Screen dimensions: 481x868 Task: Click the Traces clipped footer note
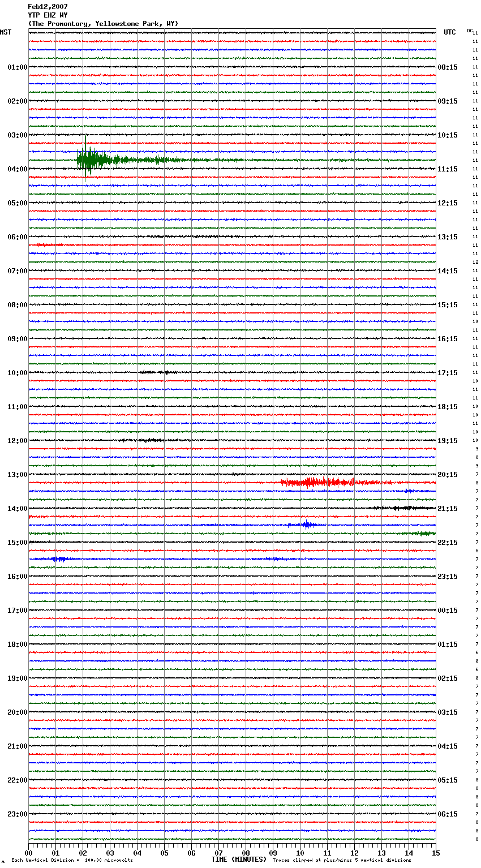point(342,860)
